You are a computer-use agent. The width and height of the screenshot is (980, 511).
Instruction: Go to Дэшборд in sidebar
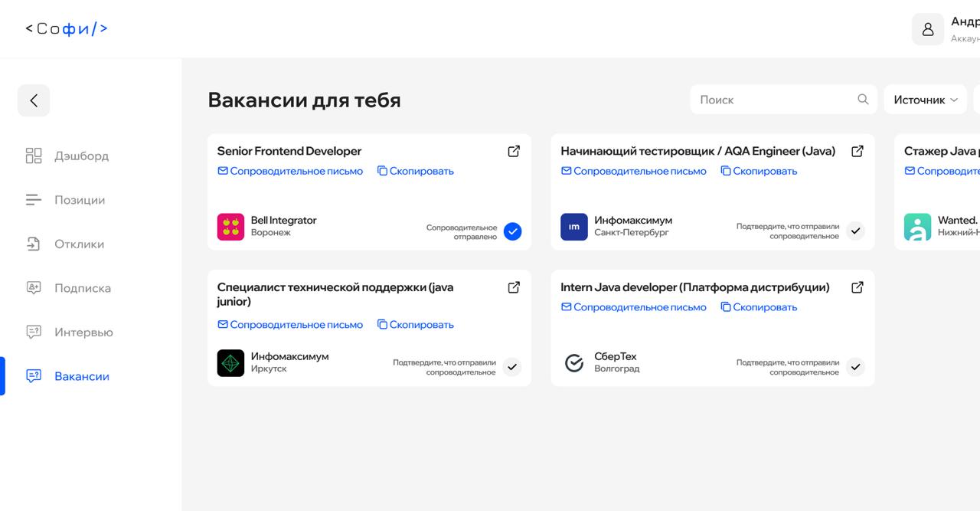[x=81, y=156]
